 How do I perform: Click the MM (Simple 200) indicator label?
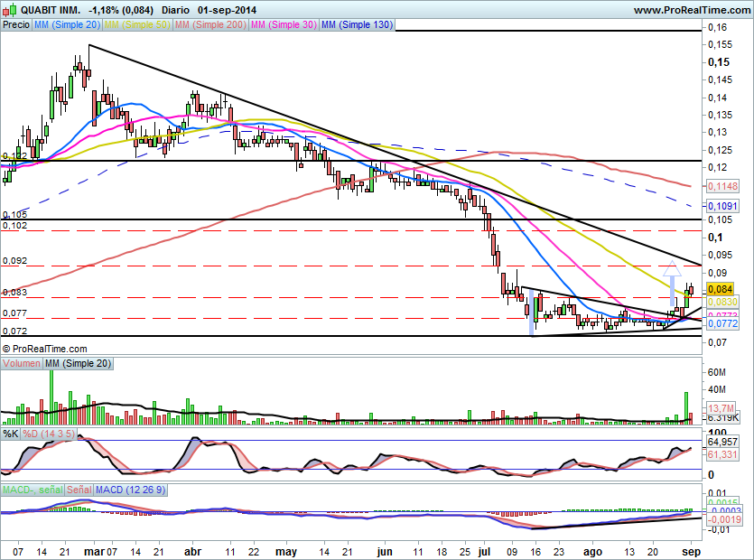[209, 25]
